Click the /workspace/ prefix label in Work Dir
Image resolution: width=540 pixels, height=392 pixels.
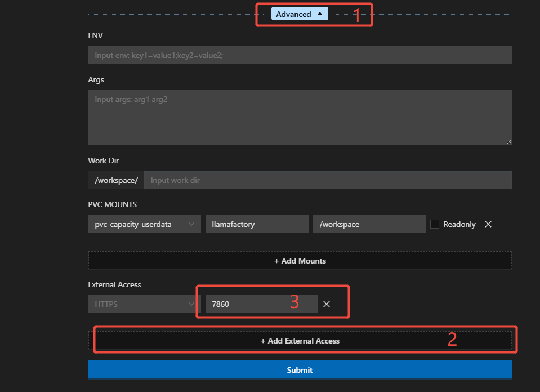coord(116,180)
